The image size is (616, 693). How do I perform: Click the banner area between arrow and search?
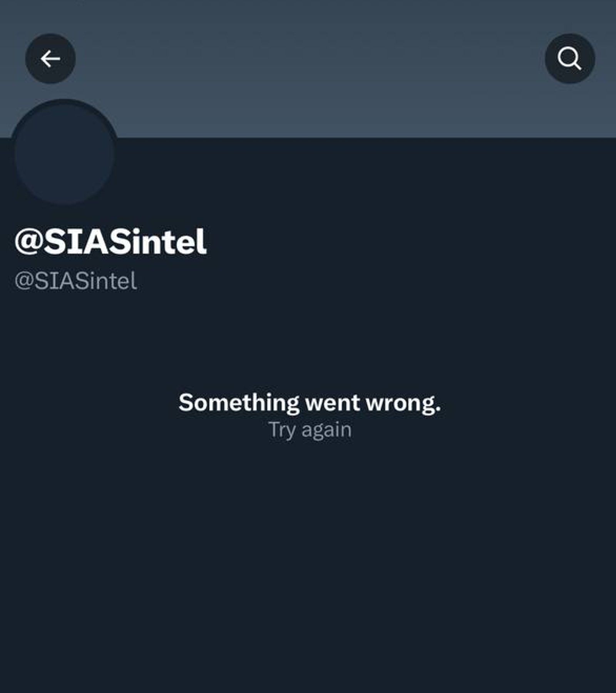point(308,69)
